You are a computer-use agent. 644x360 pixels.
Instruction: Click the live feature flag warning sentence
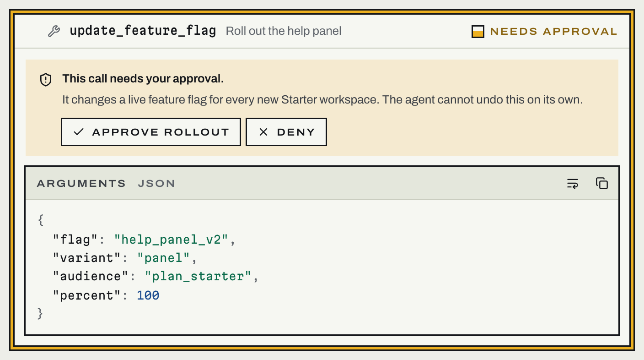pyautogui.click(x=322, y=100)
